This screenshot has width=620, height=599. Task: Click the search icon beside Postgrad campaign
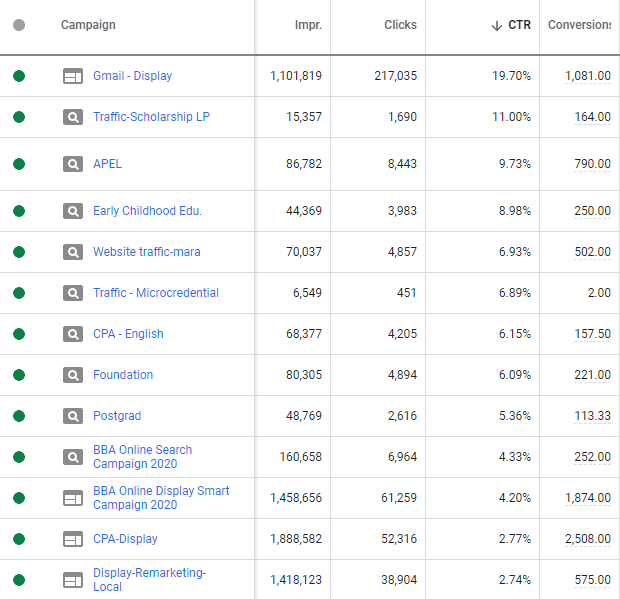[73, 416]
